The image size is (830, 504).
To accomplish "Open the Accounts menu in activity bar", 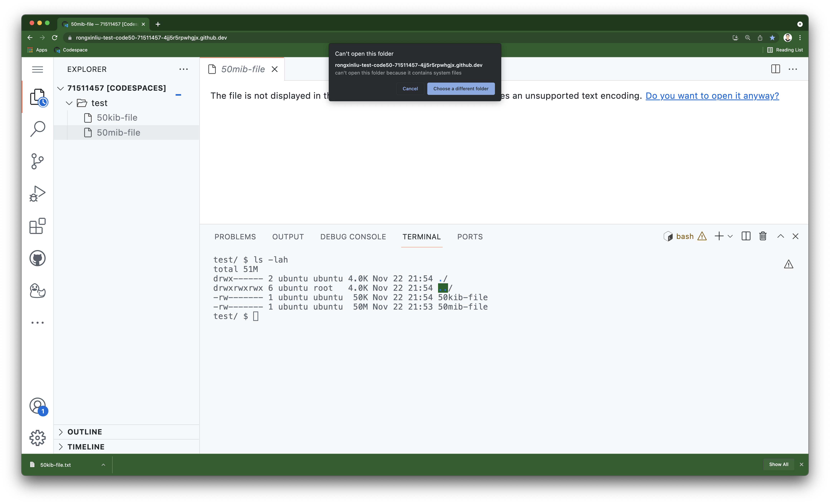I will pyautogui.click(x=37, y=406).
